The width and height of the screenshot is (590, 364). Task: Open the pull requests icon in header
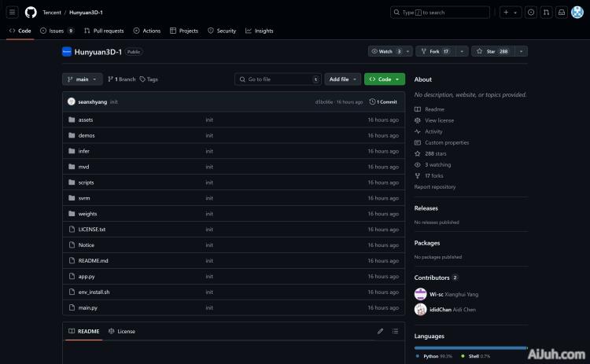[x=546, y=13]
